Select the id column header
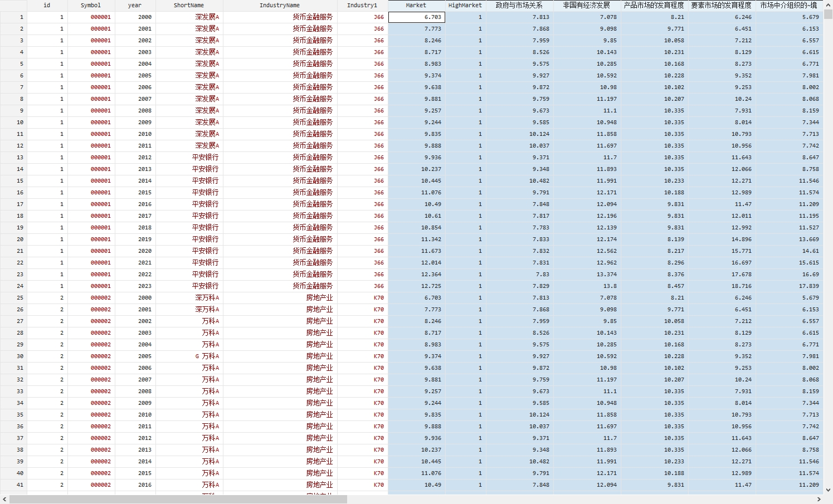This screenshot has width=833, height=504. [47, 6]
